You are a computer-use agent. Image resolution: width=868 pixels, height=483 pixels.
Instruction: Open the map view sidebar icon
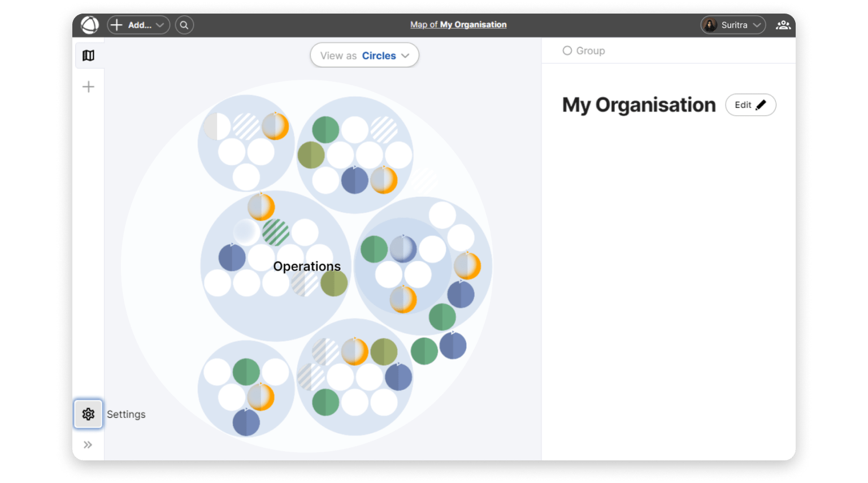pyautogui.click(x=88, y=55)
